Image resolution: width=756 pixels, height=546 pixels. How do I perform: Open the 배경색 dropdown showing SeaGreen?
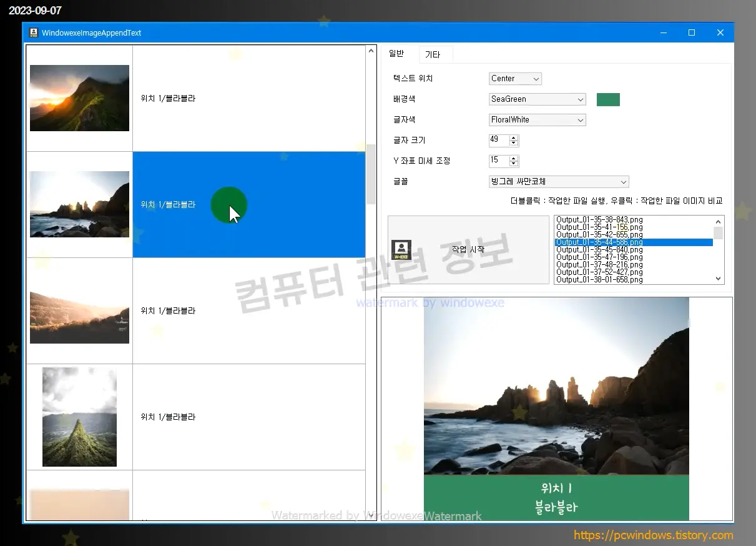[x=538, y=99]
